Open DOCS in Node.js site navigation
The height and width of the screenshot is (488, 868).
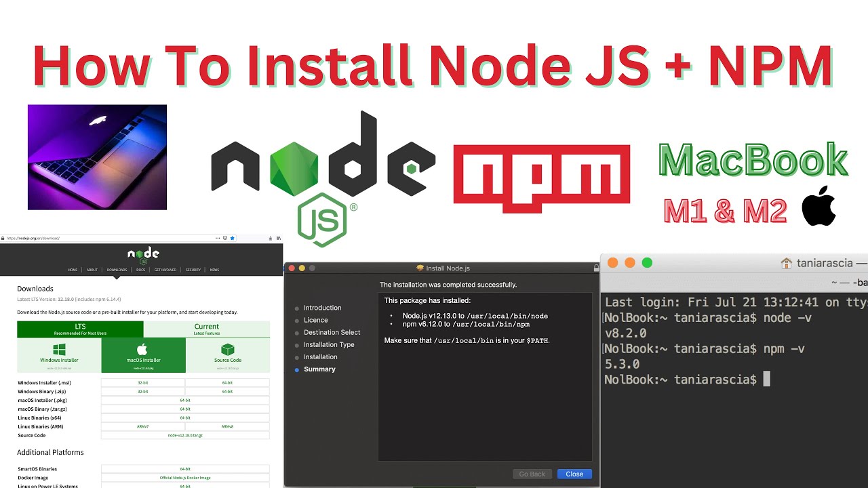click(141, 270)
